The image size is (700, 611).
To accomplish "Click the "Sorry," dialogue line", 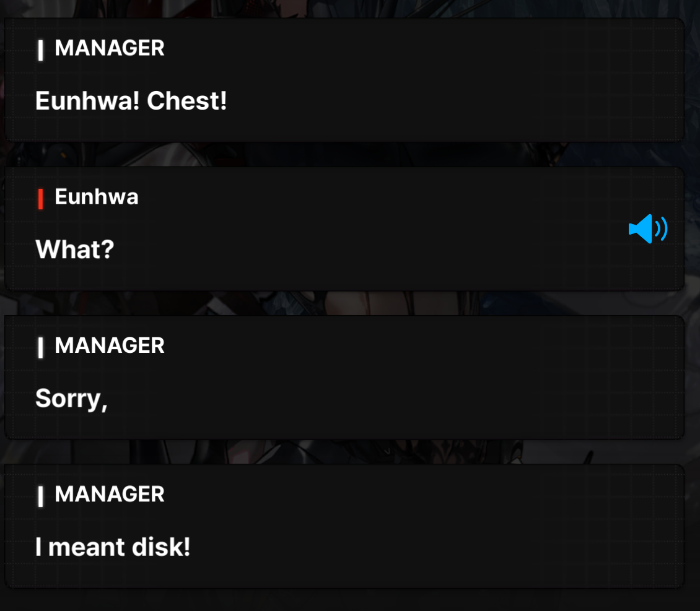I will tap(71, 398).
